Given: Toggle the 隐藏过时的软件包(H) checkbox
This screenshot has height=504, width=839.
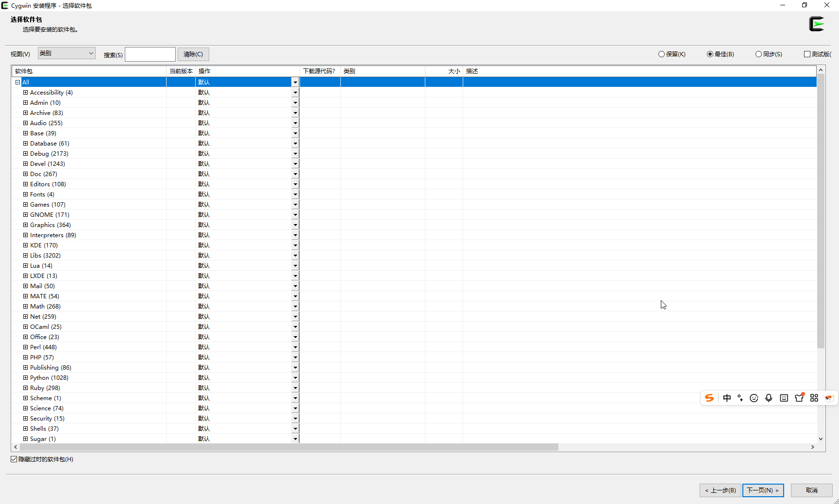Looking at the screenshot, I should click(14, 459).
